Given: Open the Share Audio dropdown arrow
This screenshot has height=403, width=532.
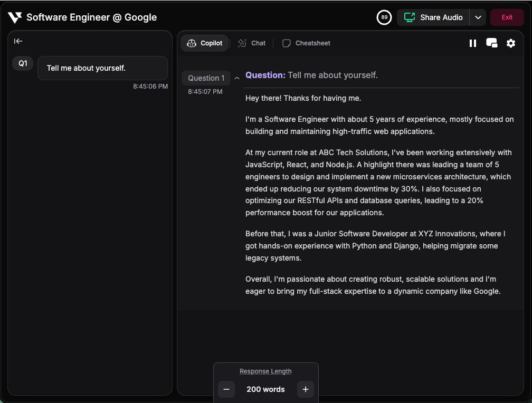Looking at the screenshot, I should click(478, 17).
